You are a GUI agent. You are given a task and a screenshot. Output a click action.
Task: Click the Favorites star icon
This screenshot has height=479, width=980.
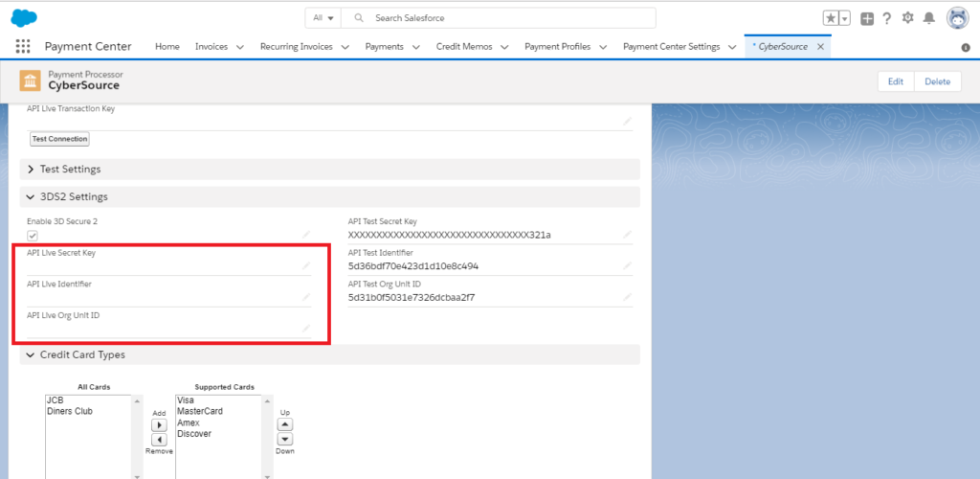831,18
